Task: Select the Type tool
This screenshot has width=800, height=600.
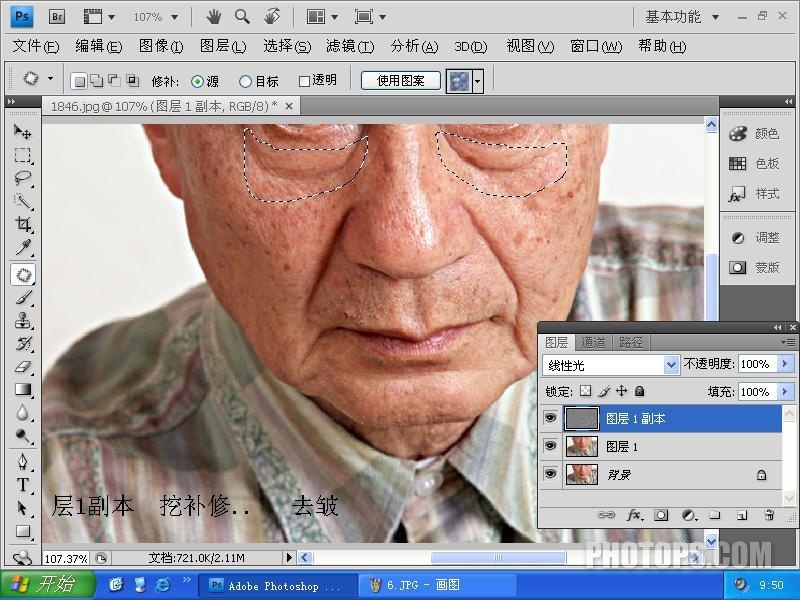Action: click(x=22, y=485)
